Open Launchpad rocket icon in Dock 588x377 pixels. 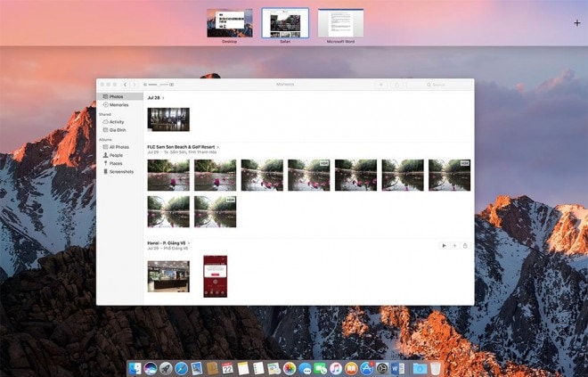pyautogui.click(x=166, y=369)
